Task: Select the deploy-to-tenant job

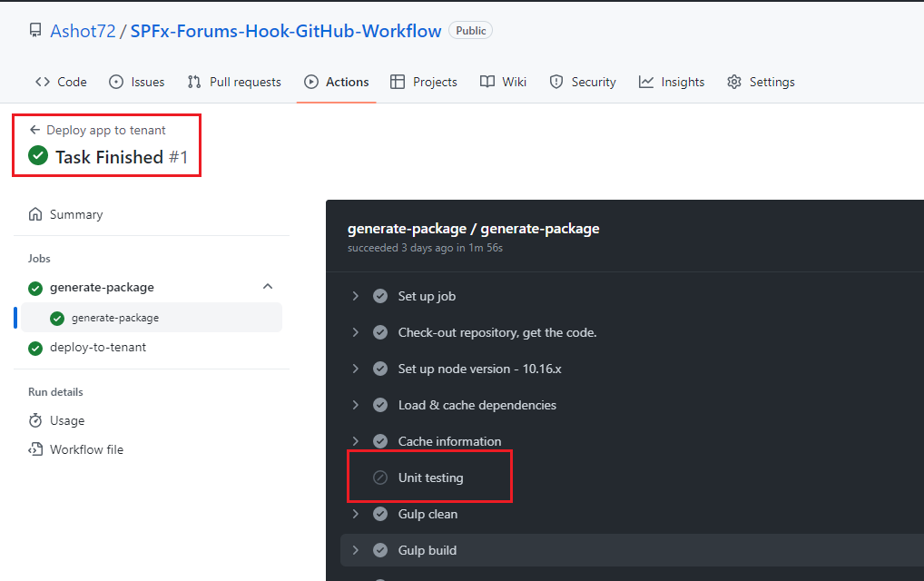Action: tap(98, 348)
